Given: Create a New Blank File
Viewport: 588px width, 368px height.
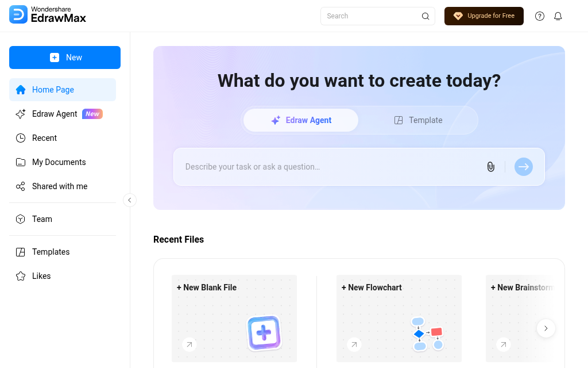Looking at the screenshot, I should click(234, 319).
